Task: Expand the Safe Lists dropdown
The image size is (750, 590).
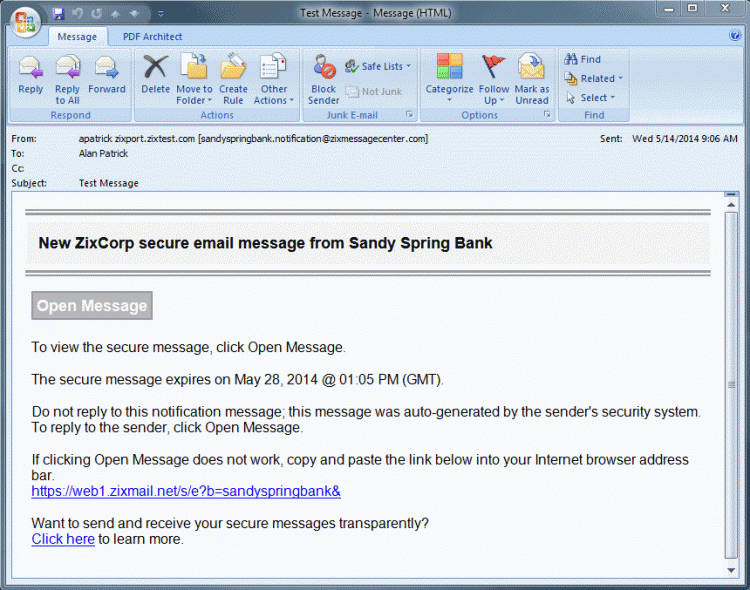Action: click(x=378, y=66)
